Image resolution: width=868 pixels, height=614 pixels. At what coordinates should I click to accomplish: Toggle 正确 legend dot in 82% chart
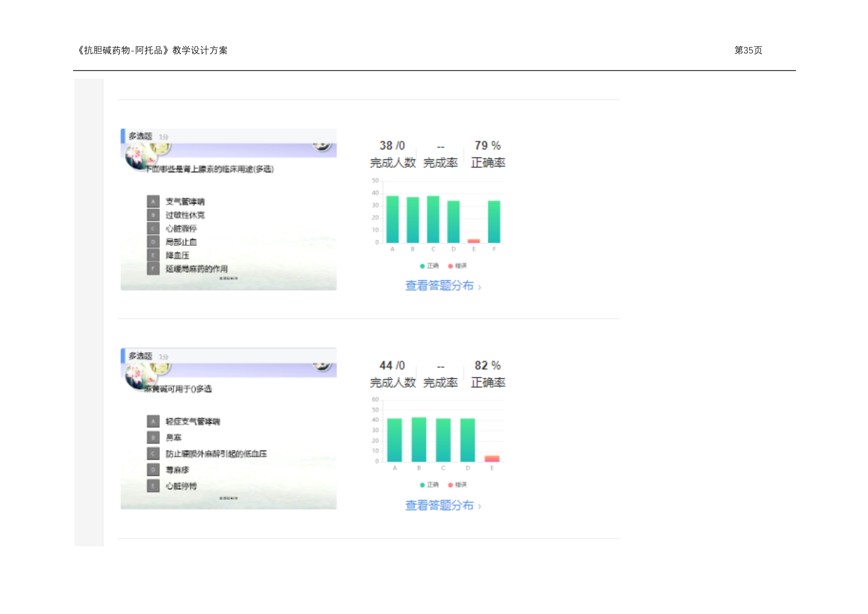422,485
